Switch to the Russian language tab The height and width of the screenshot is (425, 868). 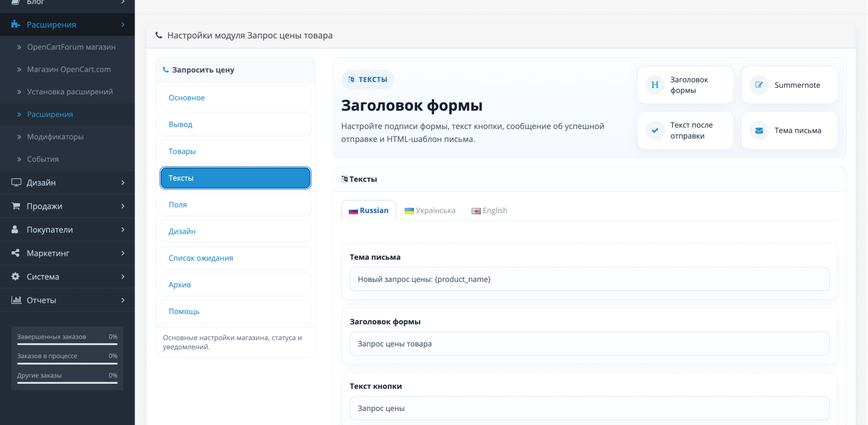368,210
